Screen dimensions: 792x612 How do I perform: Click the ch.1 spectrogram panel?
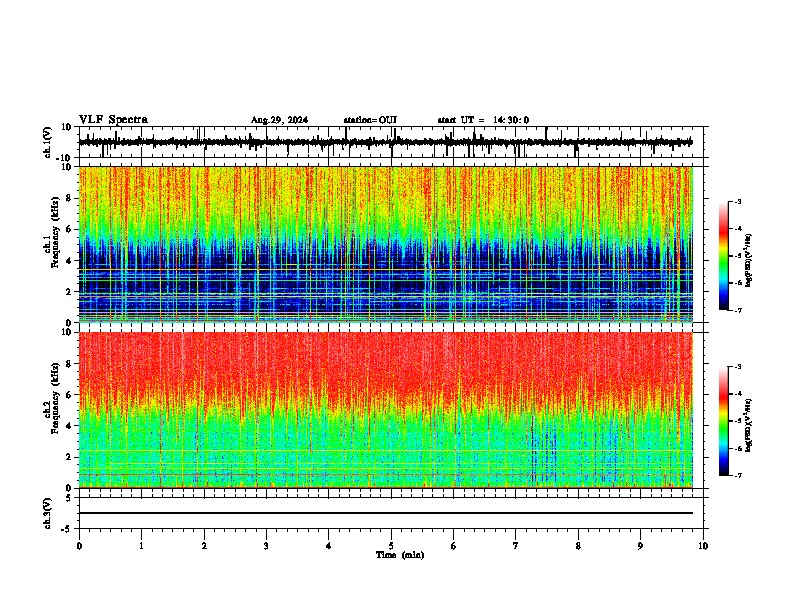coord(386,244)
